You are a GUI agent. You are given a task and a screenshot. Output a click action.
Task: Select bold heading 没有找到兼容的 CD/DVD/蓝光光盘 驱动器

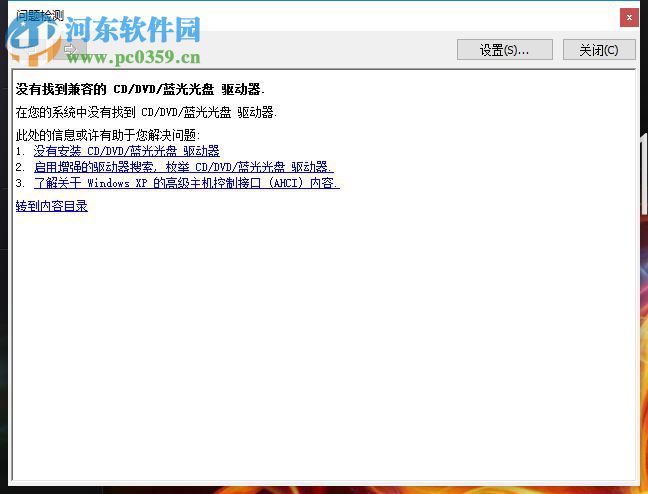pos(140,89)
